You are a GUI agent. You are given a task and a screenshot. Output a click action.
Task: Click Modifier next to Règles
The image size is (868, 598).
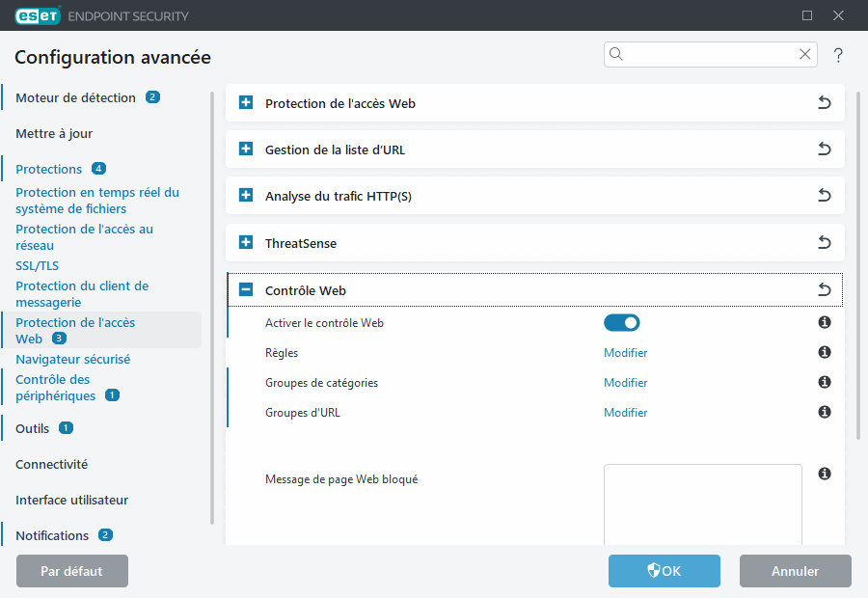click(625, 352)
